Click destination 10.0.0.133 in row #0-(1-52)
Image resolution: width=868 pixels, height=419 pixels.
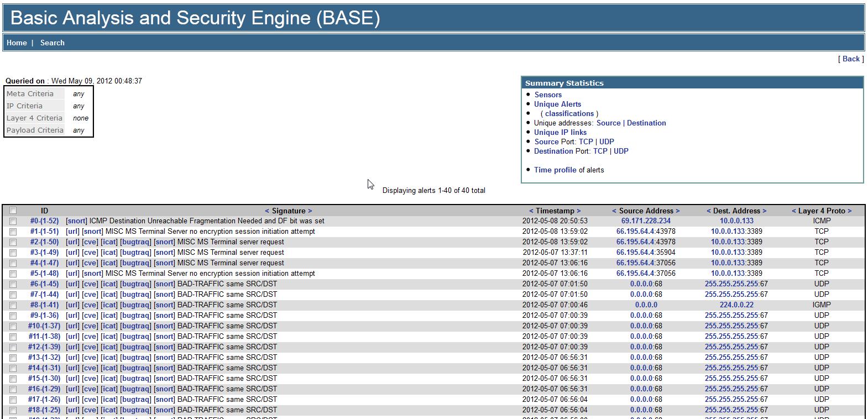tap(736, 221)
